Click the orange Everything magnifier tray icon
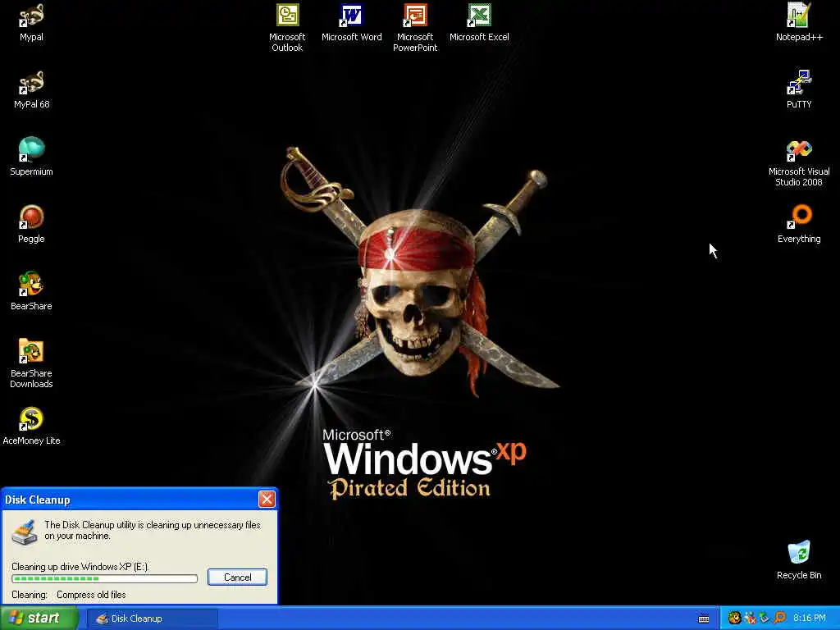The height and width of the screenshot is (630, 840). [x=779, y=619]
